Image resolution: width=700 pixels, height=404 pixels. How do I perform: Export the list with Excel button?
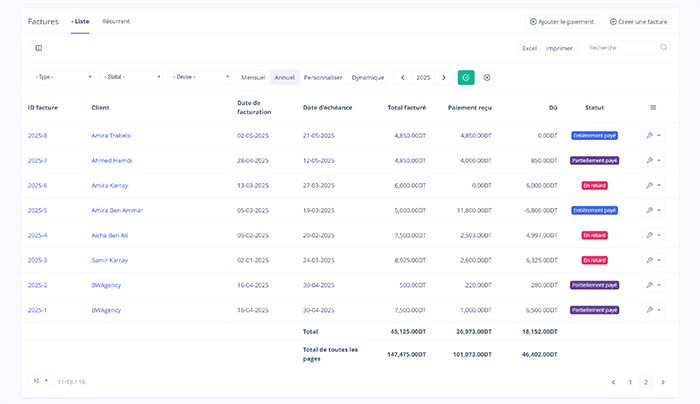click(x=529, y=48)
